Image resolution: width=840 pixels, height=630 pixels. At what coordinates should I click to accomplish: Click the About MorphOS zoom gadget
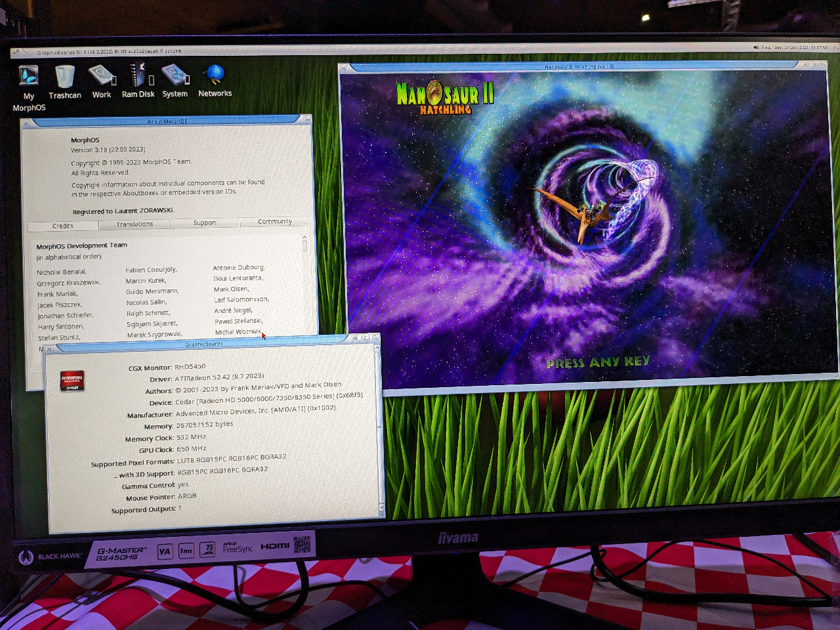pyautogui.click(x=306, y=119)
